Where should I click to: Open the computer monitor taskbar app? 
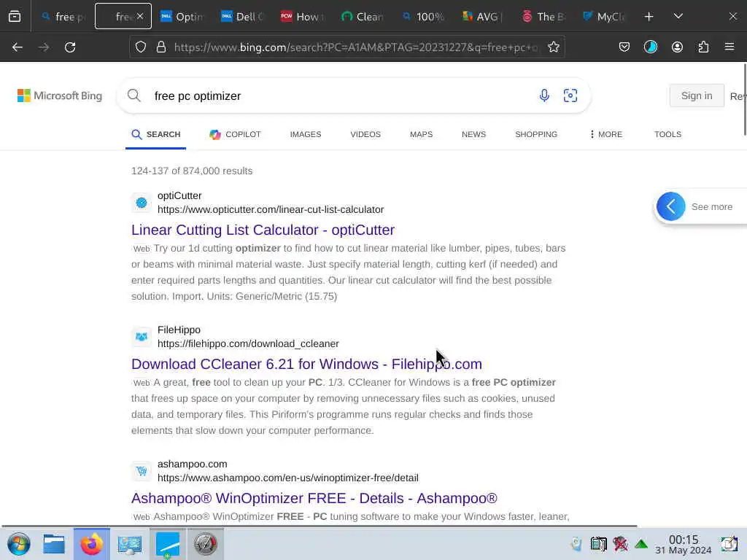(x=130, y=544)
